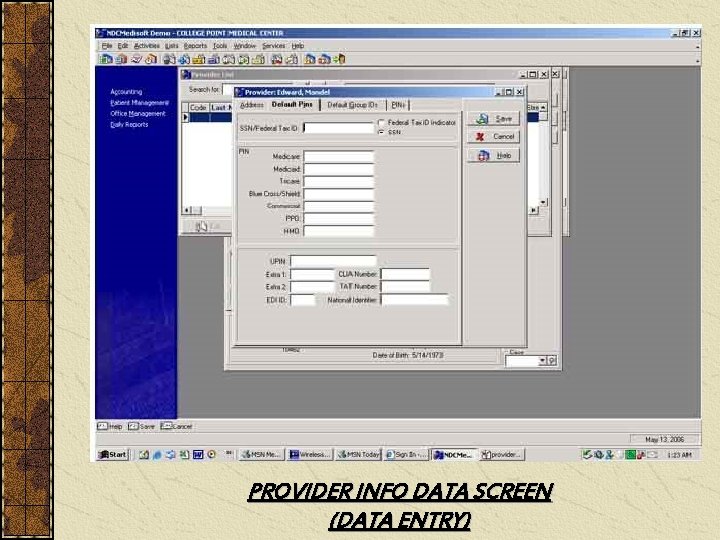Click the Provider List scroll-right arrow
The width and height of the screenshot is (720, 540).
click(x=534, y=210)
